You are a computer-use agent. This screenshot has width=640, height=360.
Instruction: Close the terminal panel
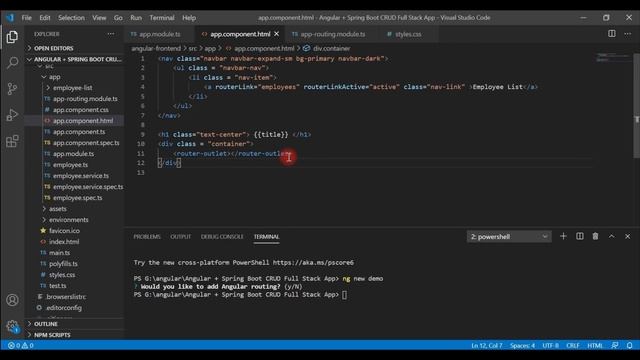pyautogui.click(x=627, y=236)
